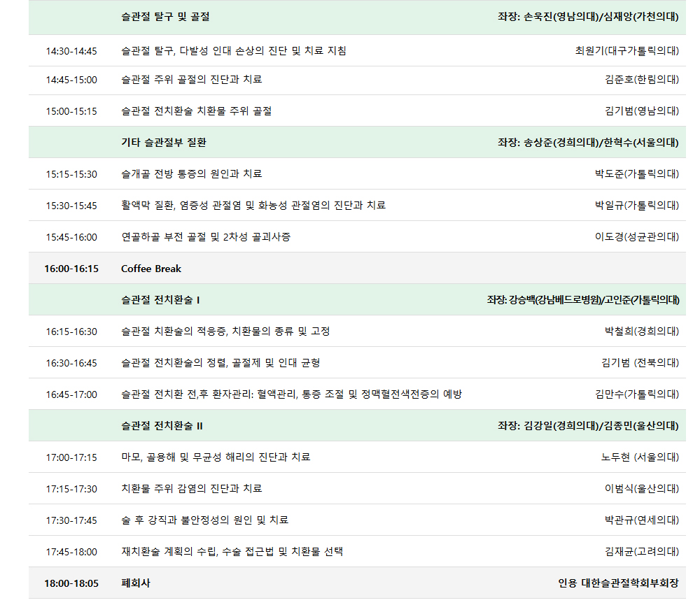Click chair names 강승백(강남베드로병원)/고인준(가톨릭의대)
This screenshot has width=700, height=612.
click(x=583, y=300)
